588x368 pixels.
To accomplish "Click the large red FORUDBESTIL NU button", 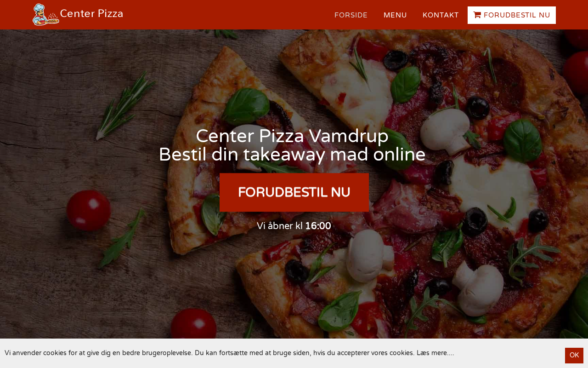I will (x=294, y=192).
